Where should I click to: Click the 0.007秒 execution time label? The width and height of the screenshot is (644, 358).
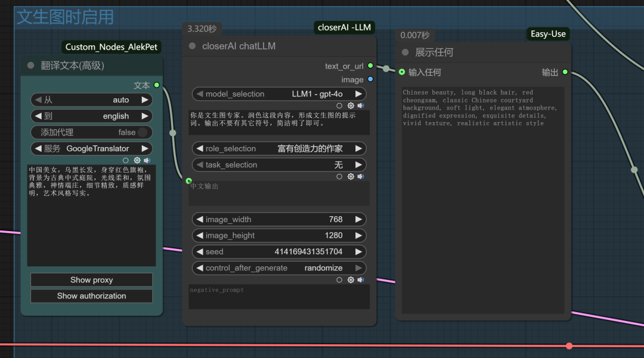pos(415,35)
